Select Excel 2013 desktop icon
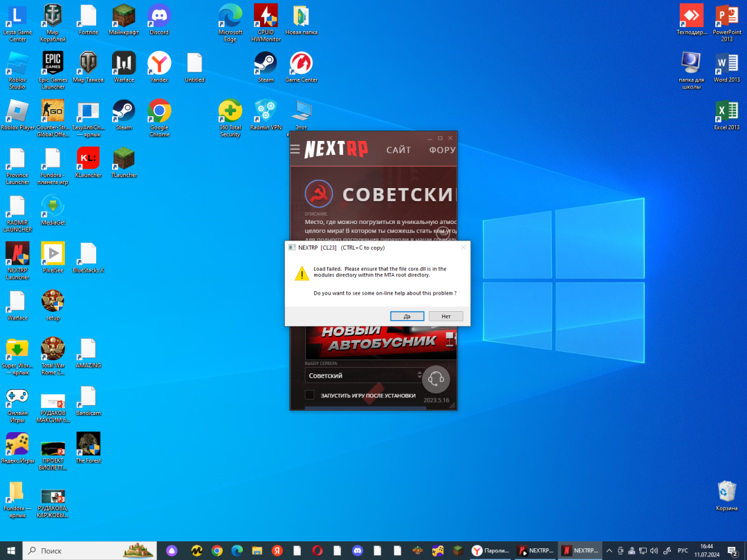The height and width of the screenshot is (560, 747). pyautogui.click(x=726, y=115)
